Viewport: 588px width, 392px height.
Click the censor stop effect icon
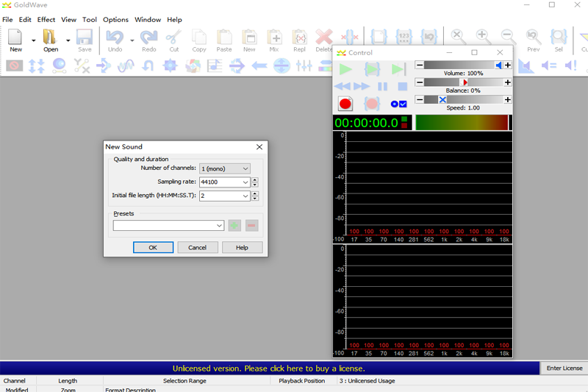[x=14, y=65]
